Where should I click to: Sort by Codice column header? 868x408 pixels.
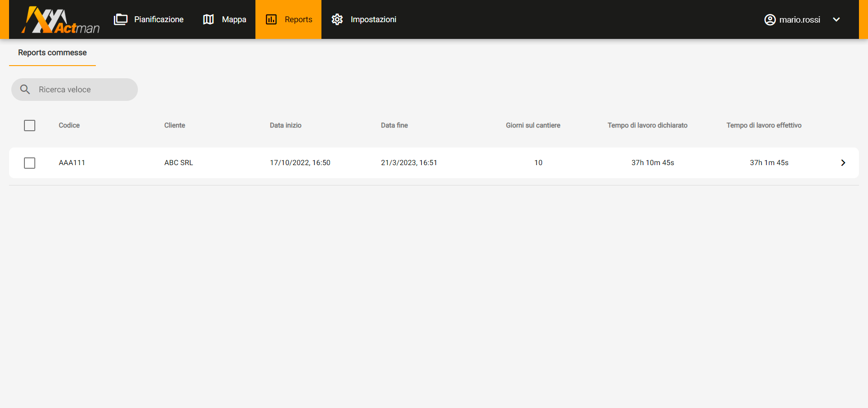click(x=69, y=125)
